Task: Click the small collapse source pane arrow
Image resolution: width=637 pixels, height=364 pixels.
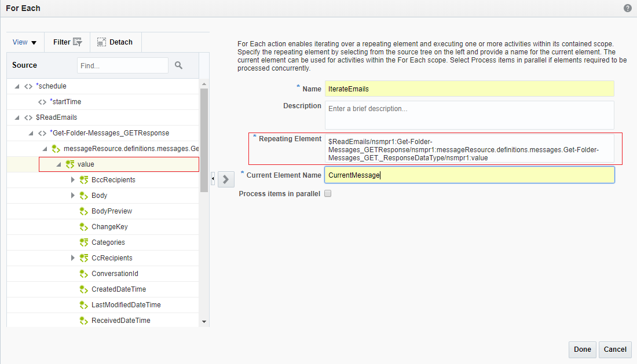Action: pyautogui.click(x=213, y=179)
